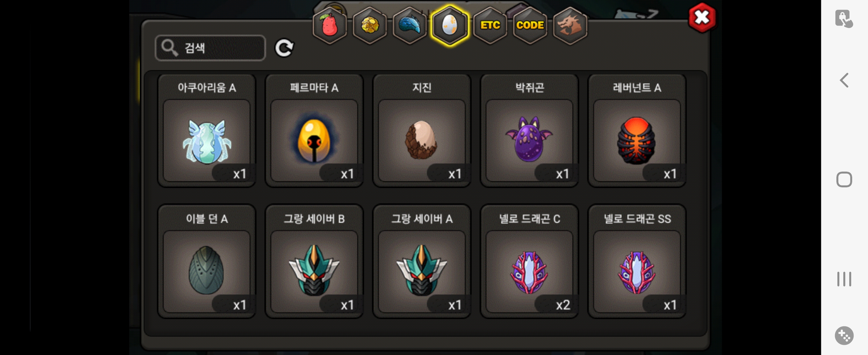Focus the 검색 search field

210,48
